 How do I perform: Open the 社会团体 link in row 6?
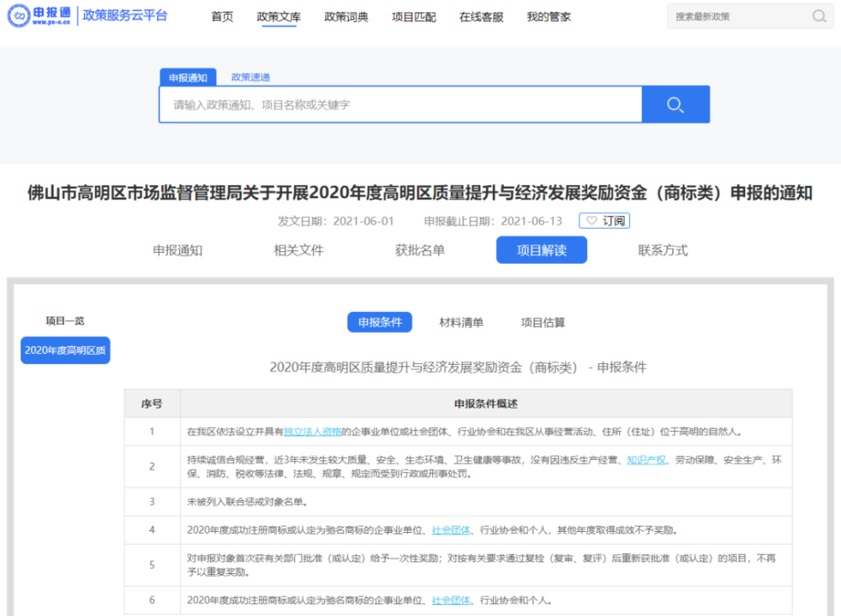[x=451, y=600]
